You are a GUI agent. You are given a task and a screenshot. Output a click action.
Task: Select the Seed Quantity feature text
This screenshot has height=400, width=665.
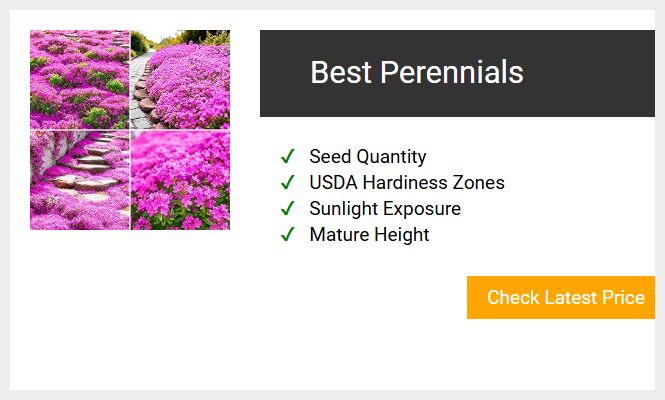point(368,157)
